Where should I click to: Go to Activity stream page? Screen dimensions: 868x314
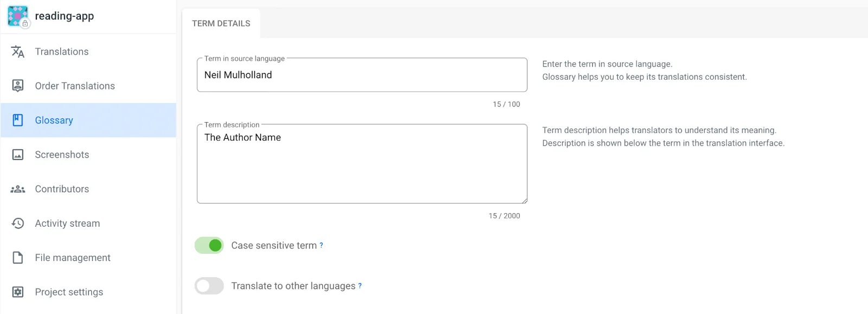[67, 223]
